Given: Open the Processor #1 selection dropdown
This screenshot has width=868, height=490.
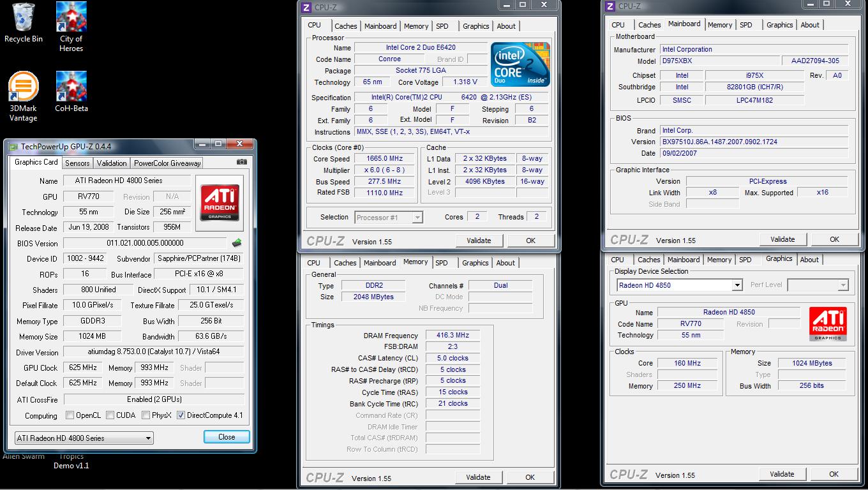Looking at the screenshot, I should coord(389,218).
